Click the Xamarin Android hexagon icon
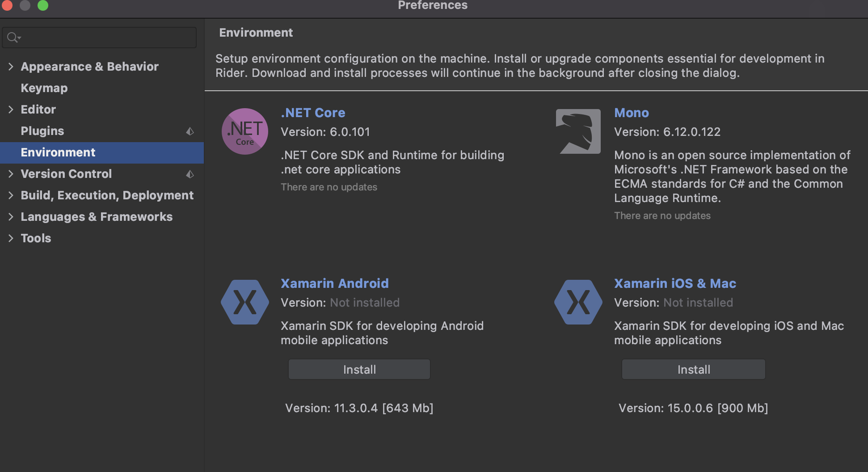The image size is (868, 472). coord(245,302)
